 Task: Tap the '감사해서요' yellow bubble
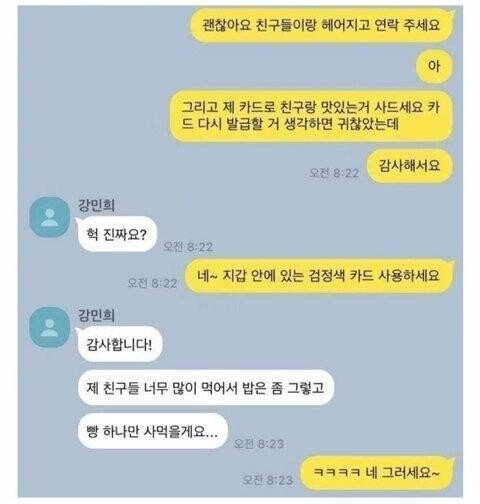[x=409, y=166]
